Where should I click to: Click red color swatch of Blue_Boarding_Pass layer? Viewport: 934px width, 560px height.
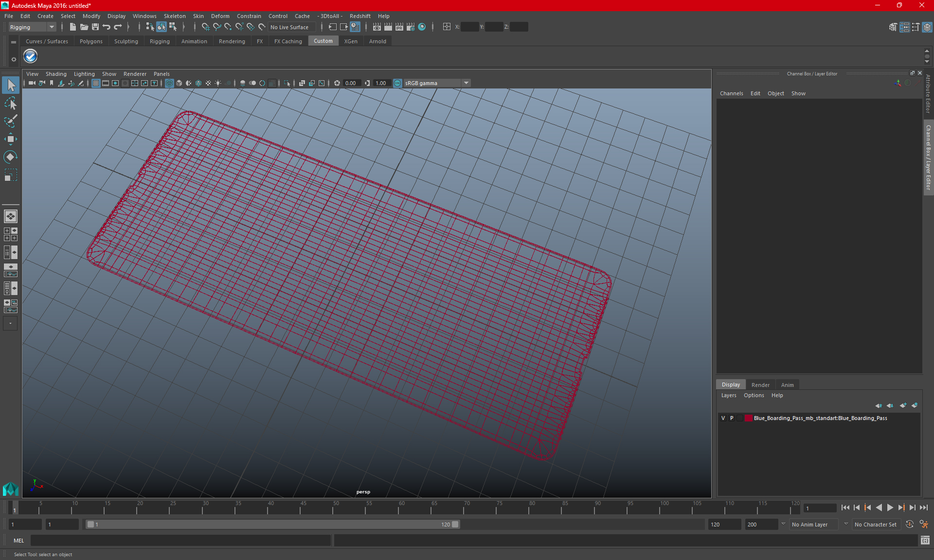click(749, 418)
